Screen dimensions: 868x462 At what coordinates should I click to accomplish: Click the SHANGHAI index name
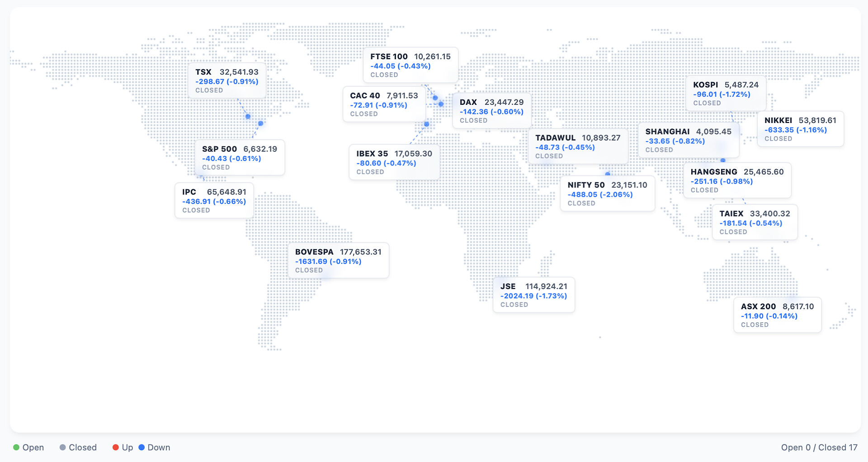click(667, 132)
